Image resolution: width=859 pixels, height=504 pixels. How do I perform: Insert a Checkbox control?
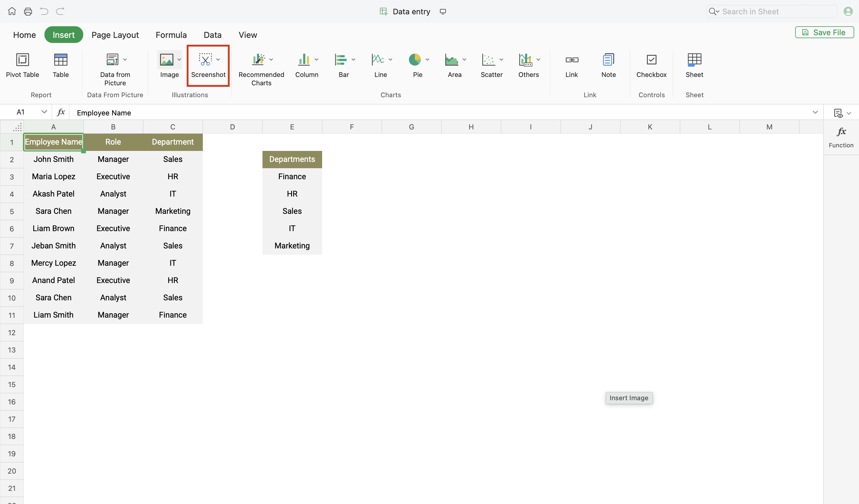[651, 60]
